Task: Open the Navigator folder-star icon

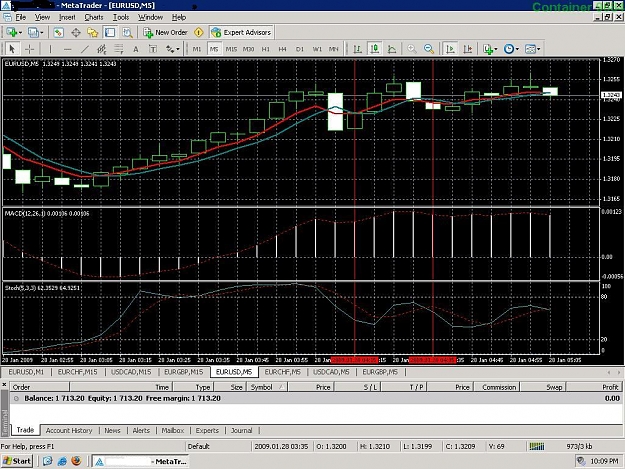Action: click(x=93, y=33)
